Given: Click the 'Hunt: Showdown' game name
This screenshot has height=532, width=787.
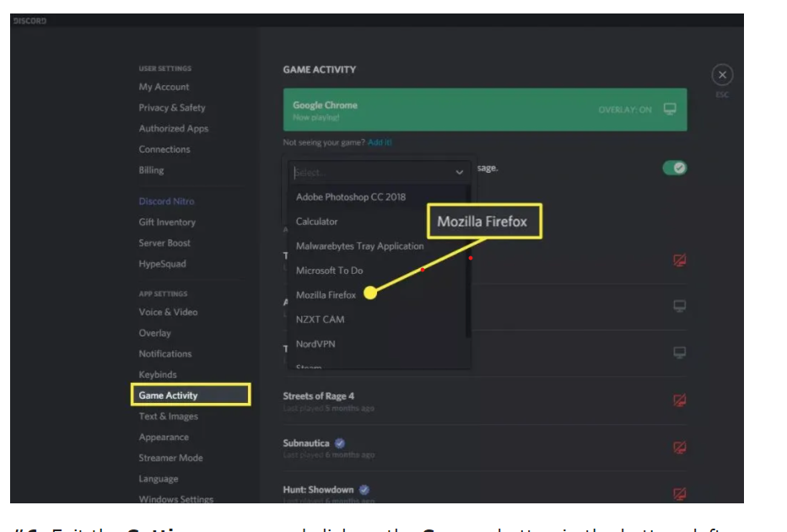Looking at the screenshot, I should point(318,489).
